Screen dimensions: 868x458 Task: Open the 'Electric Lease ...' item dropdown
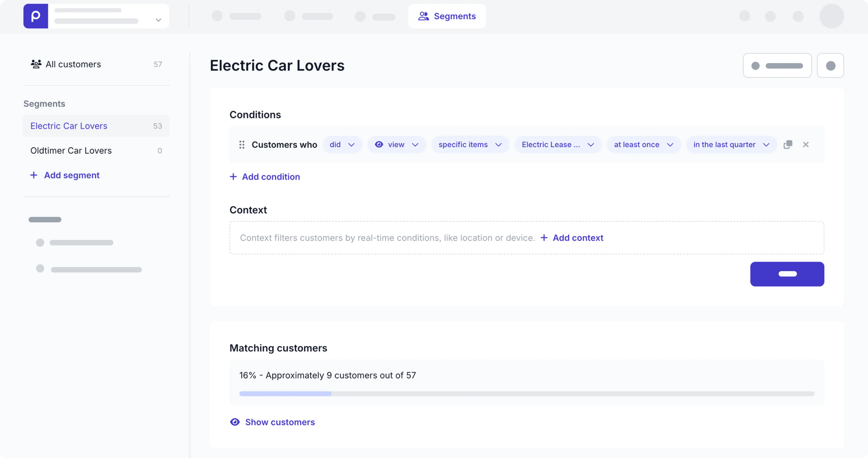(x=558, y=145)
